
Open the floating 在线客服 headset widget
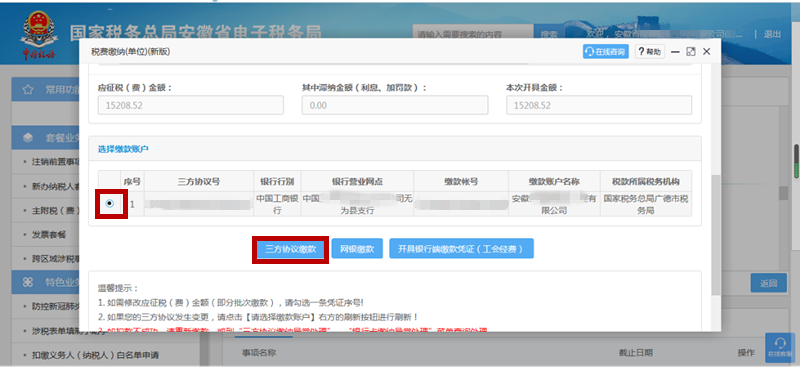[780, 347]
